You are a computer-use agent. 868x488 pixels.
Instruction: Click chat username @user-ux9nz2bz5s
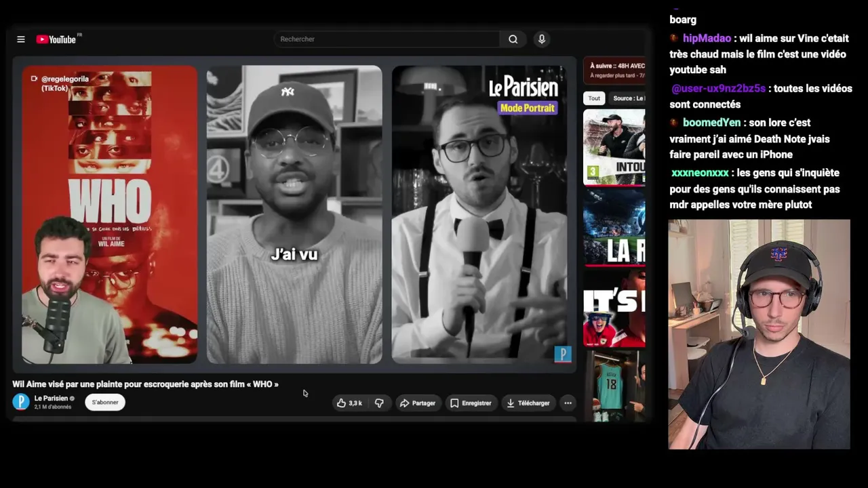tap(718, 89)
